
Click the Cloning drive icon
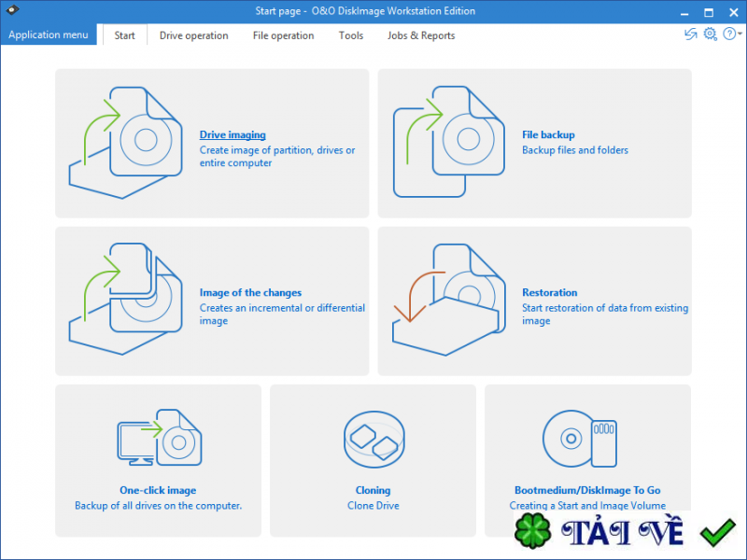pos(374,440)
